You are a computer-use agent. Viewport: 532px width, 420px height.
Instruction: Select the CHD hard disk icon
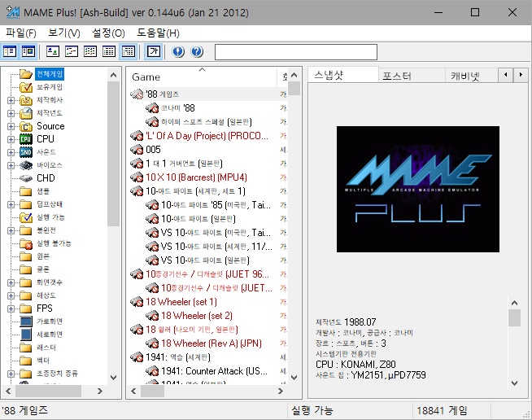click(x=26, y=178)
